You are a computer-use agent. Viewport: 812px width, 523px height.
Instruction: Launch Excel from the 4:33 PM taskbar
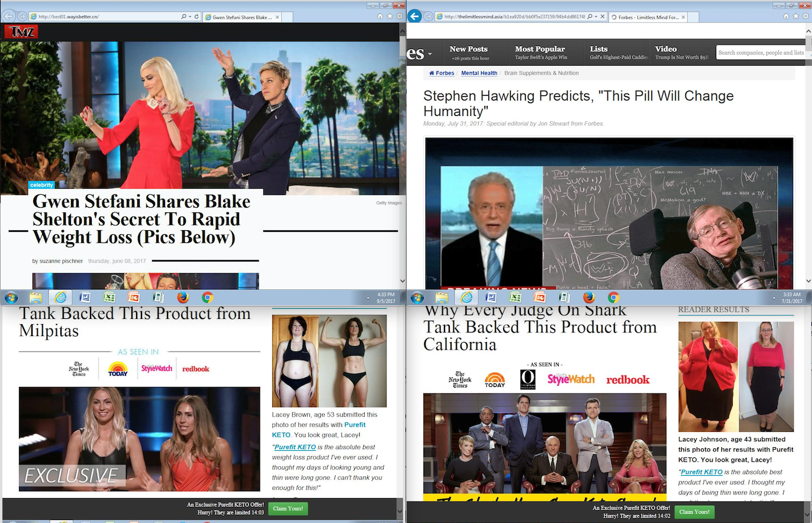click(109, 298)
